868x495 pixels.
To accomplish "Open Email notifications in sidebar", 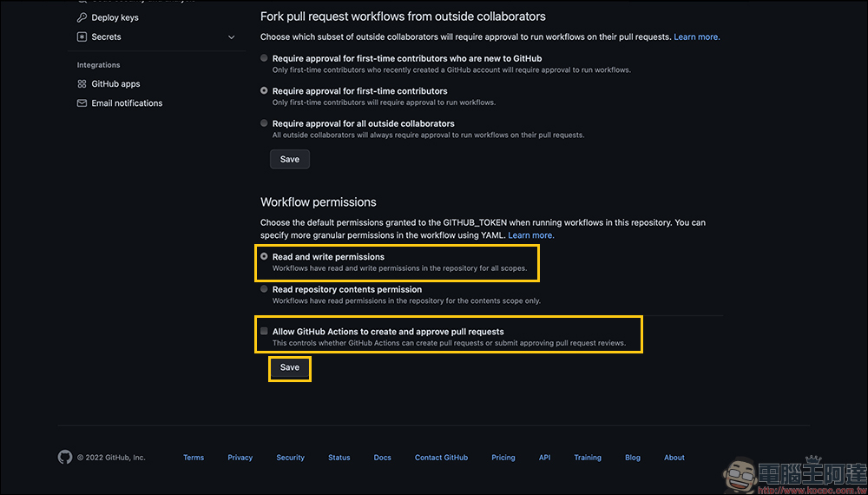I will (127, 103).
